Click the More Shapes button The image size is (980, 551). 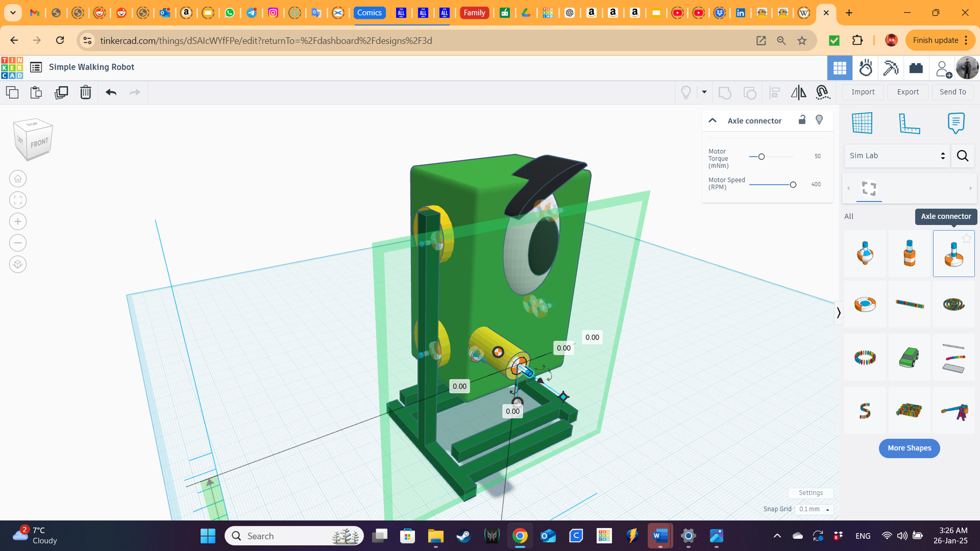909,448
